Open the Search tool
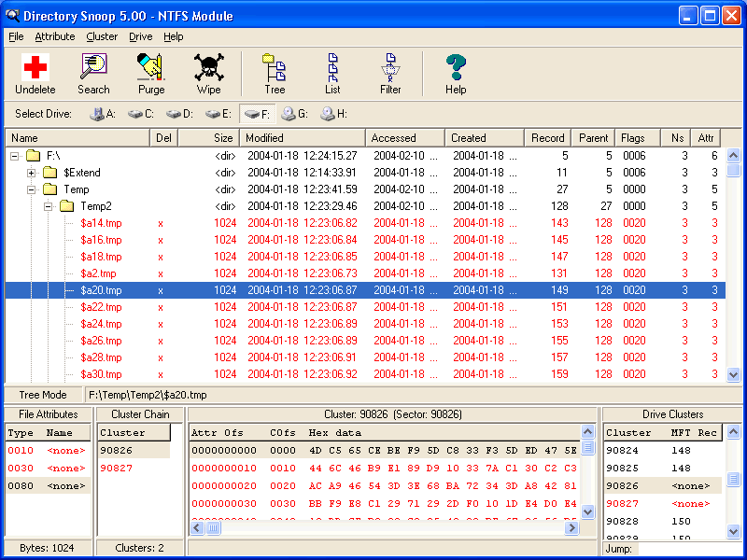Screen dimensions: 747x560 tap(93, 68)
